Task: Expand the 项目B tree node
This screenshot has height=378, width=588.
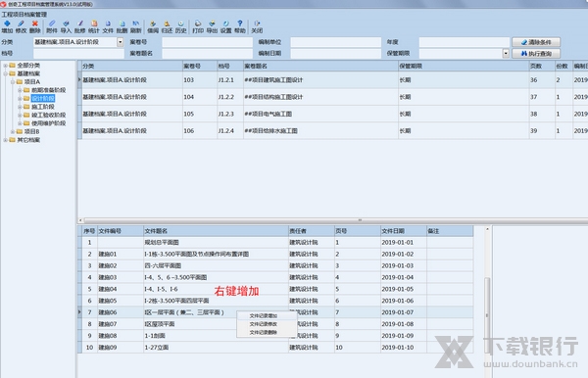Action: coord(13,131)
